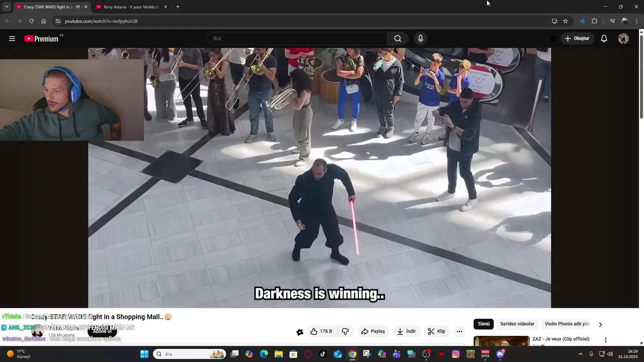Open options menu for ZAZ video
This screenshot has height=362, width=644.
pyautogui.click(x=606, y=340)
